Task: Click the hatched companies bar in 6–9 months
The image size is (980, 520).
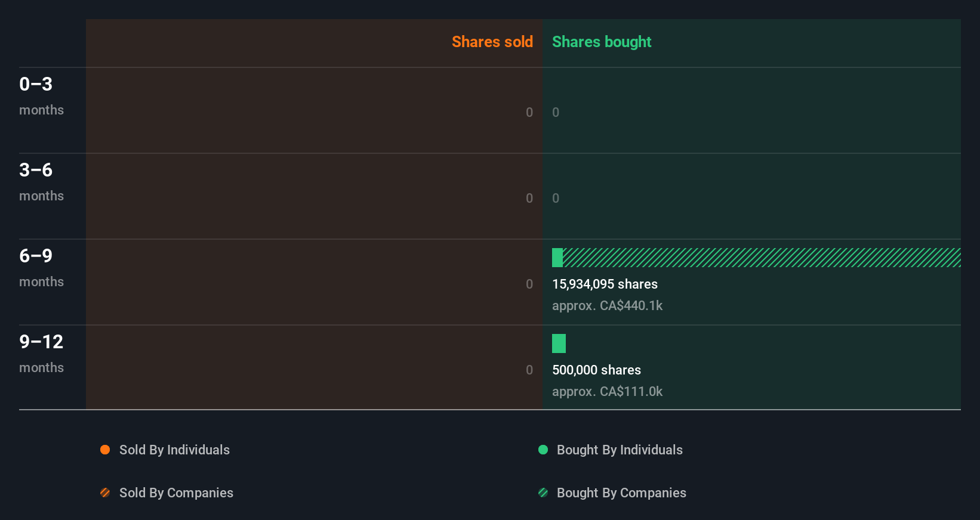Action: click(x=762, y=258)
